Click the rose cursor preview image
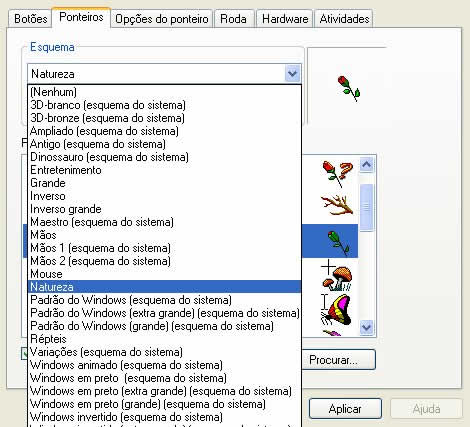 [x=348, y=88]
